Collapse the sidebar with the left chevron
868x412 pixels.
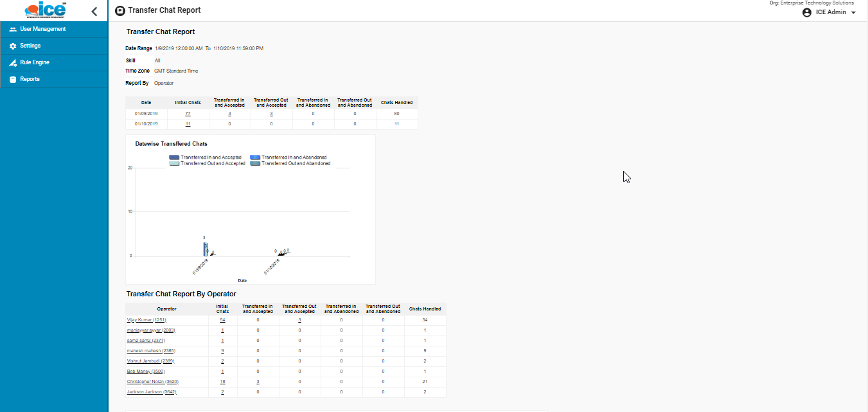tap(94, 12)
